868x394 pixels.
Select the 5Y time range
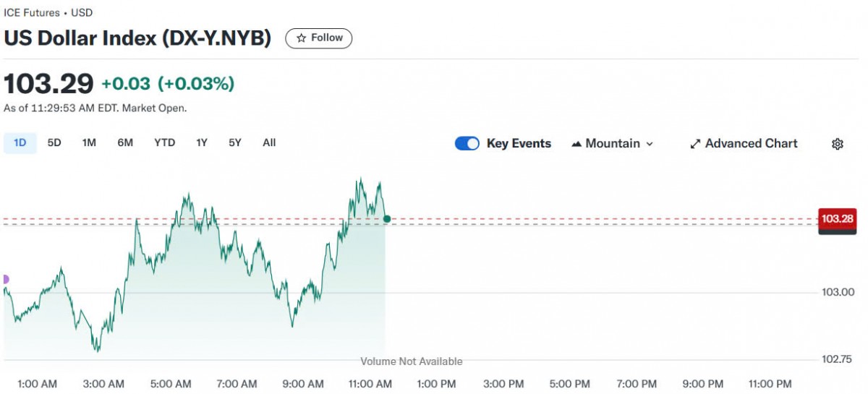[235, 142]
